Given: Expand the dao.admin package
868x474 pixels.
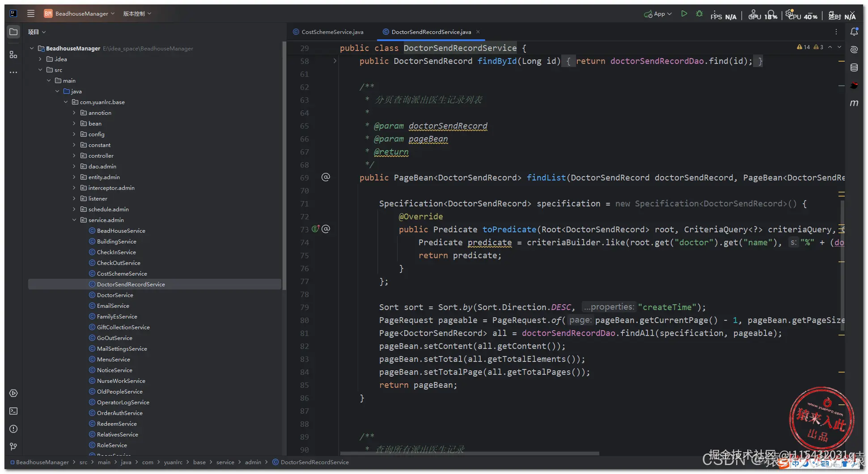Looking at the screenshot, I should pyautogui.click(x=74, y=166).
